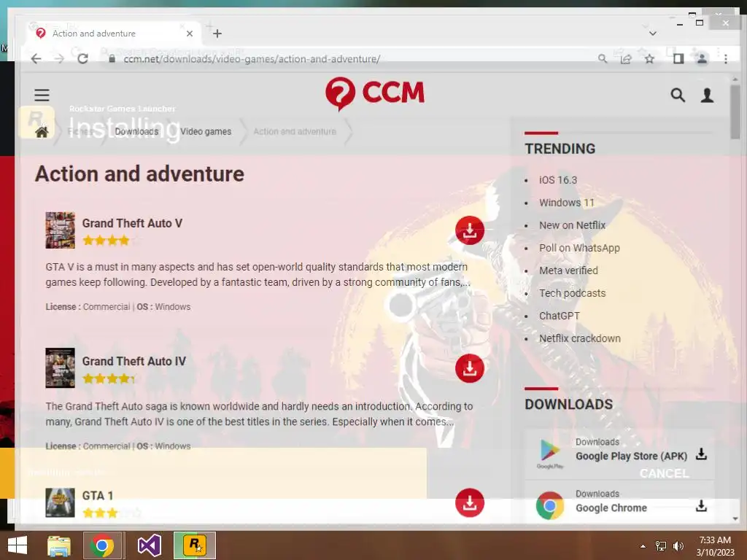The height and width of the screenshot is (560, 747).
Task: Open the CCM user account icon
Action: tap(708, 96)
